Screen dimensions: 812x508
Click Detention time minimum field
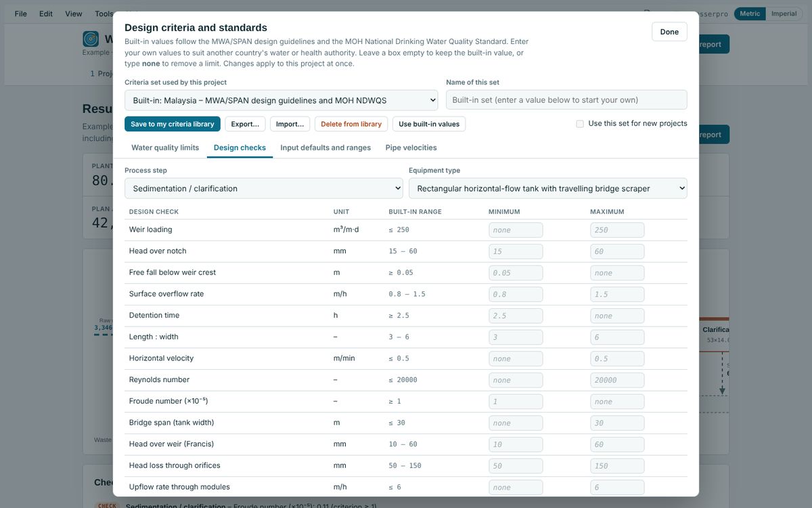pyautogui.click(x=516, y=316)
